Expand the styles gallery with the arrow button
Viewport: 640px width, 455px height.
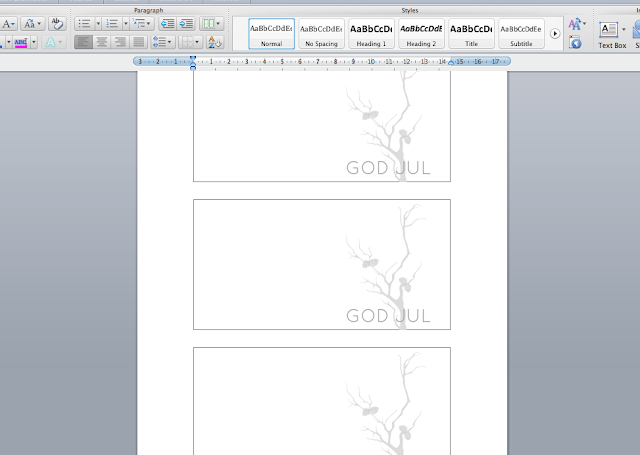555,33
